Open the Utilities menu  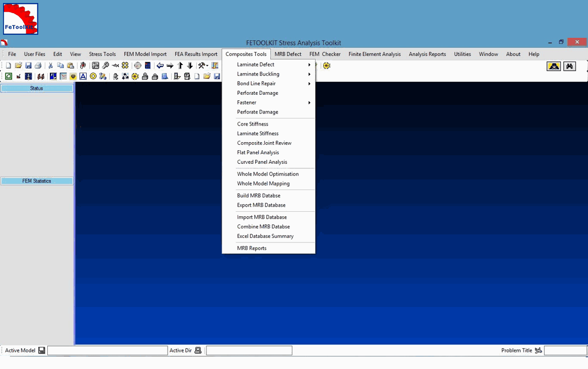(x=462, y=54)
